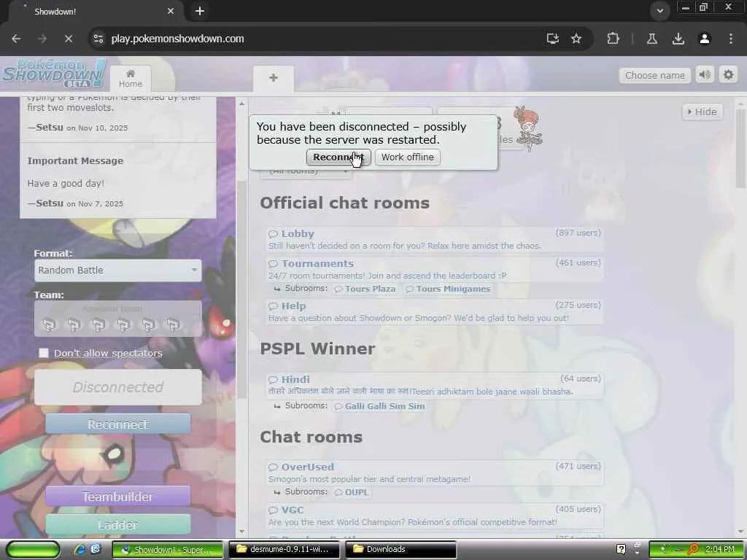Open options via the gear icon
747x560 pixels.
[729, 75]
